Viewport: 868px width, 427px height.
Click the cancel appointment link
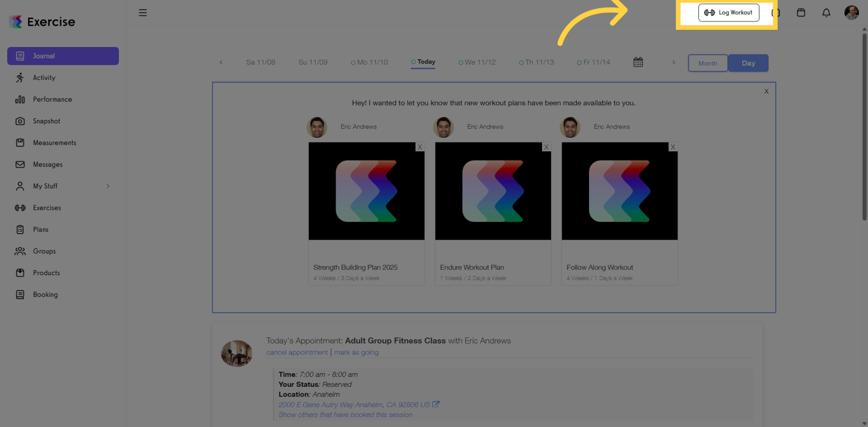(297, 352)
